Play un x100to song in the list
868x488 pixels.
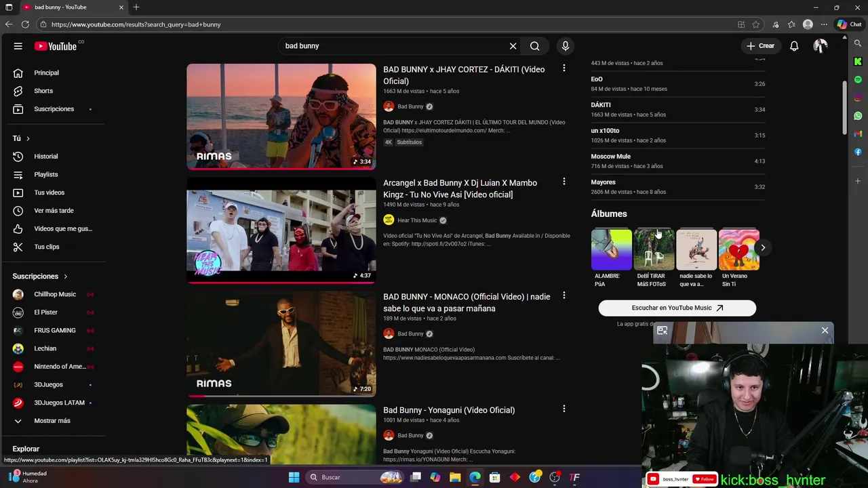coord(677,135)
